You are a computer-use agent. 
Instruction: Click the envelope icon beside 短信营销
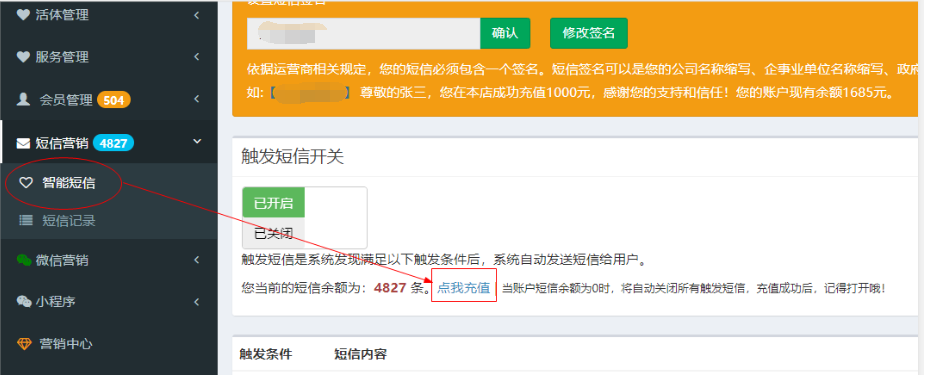tap(23, 143)
